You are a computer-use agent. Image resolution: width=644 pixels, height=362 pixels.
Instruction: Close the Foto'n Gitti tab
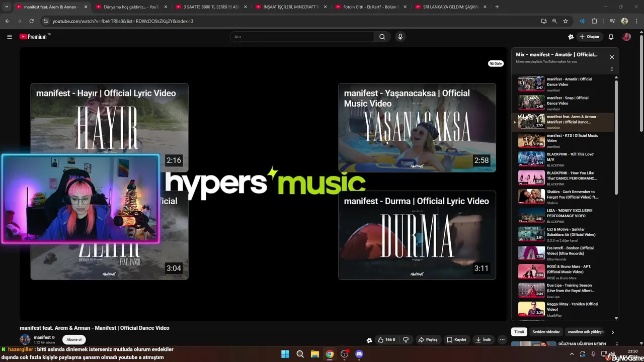click(x=406, y=7)
